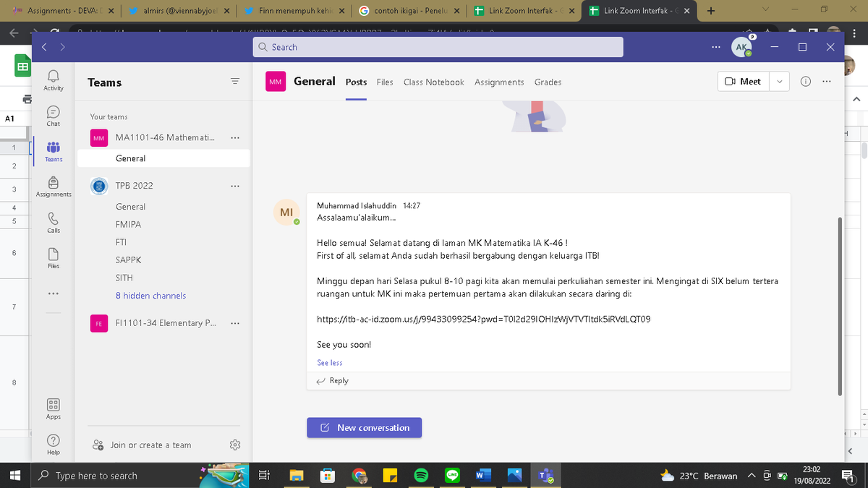Open more options for MA1101-46 team

[x=234, y=137]
